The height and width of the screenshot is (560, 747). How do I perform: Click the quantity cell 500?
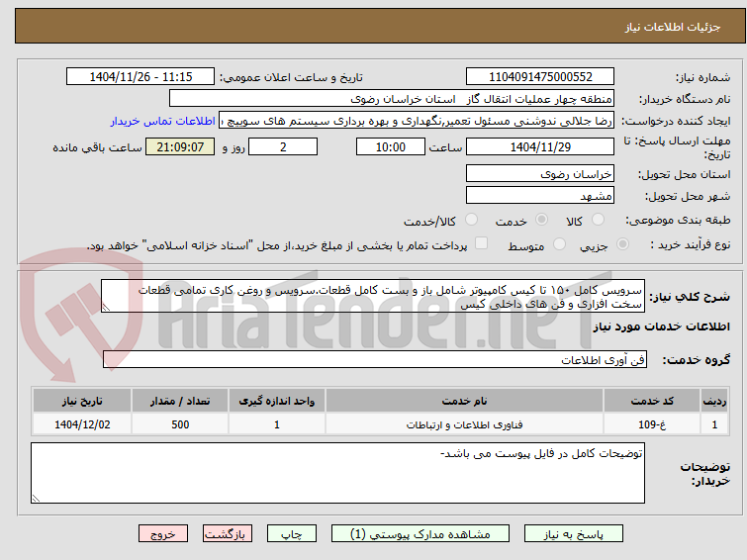(180, 424)
